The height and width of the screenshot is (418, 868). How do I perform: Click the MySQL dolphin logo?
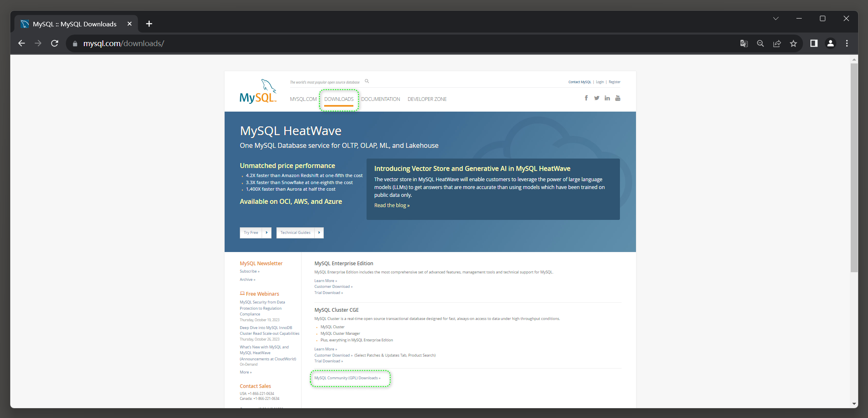click(x=258, y=91)
